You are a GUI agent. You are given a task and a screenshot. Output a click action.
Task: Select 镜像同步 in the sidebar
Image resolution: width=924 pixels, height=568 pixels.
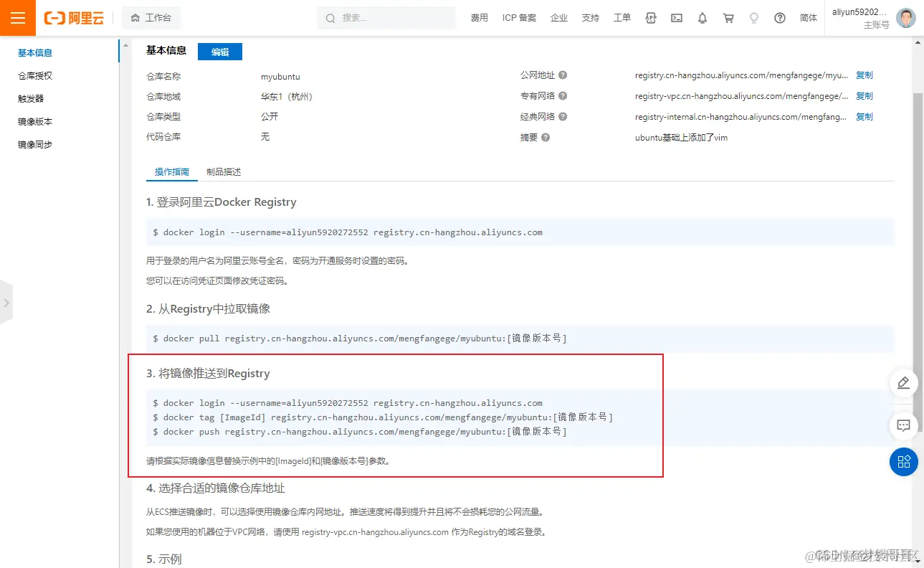[x=35, y=144]
